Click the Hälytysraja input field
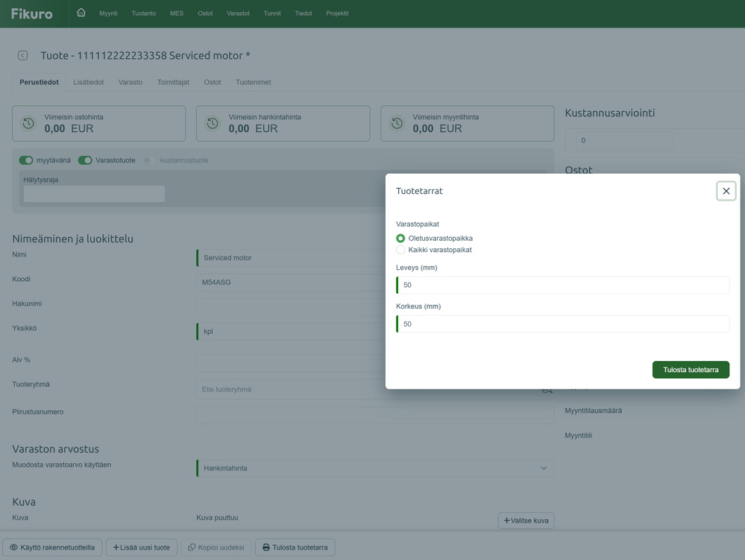 [x=94, y=194]
